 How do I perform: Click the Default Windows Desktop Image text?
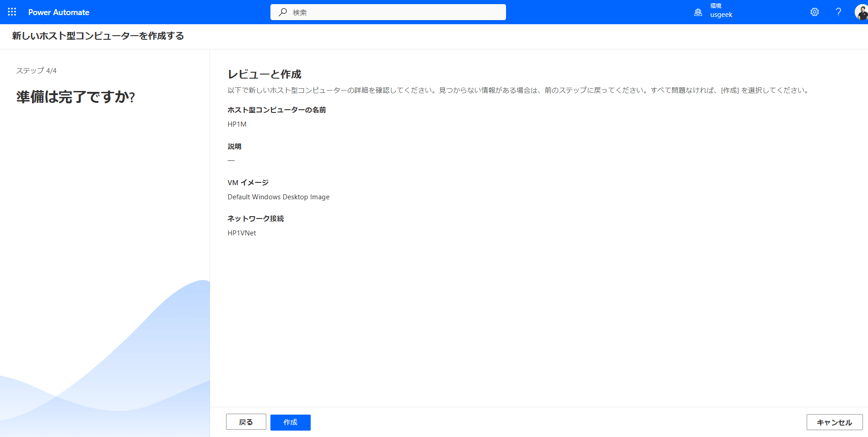tap(278, 197)
